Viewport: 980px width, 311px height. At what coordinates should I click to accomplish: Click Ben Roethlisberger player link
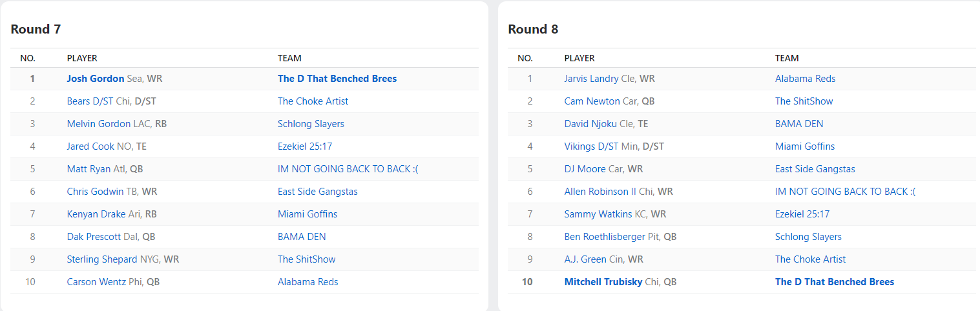pyautogui.click(x=605, y=237)
